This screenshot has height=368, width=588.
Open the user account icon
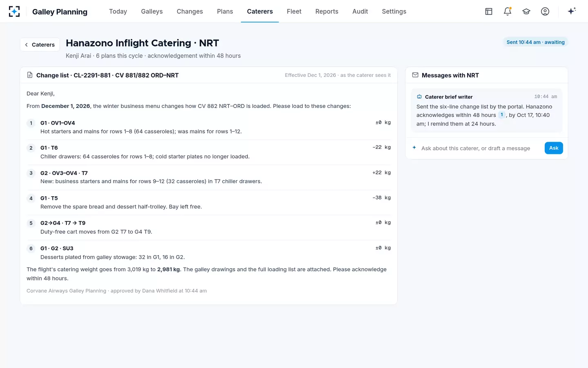click(x=545, y=11)
